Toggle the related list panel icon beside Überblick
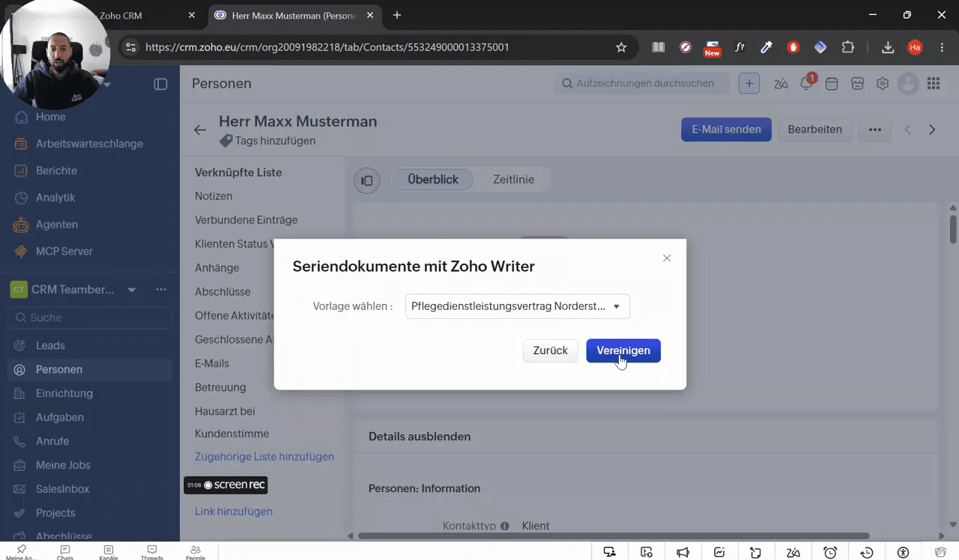959x560 pixels. (x=366, y=180)
